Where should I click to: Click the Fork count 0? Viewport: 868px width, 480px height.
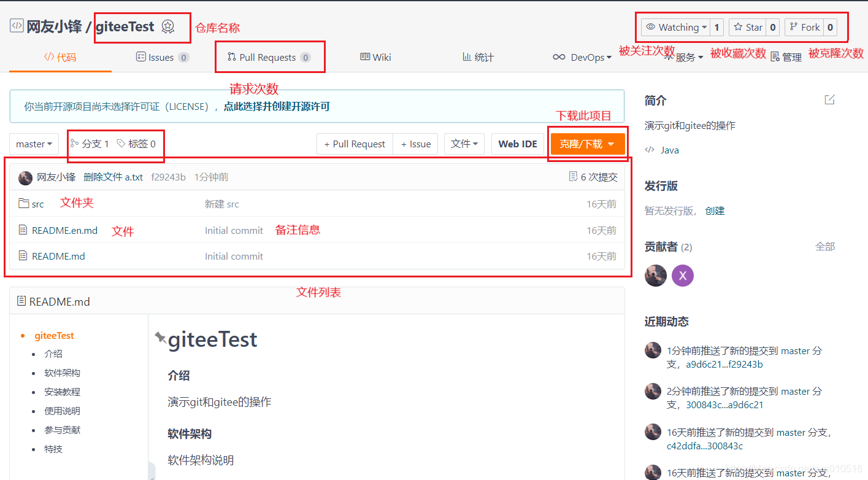pyautogui.click(x=830, y=27)
